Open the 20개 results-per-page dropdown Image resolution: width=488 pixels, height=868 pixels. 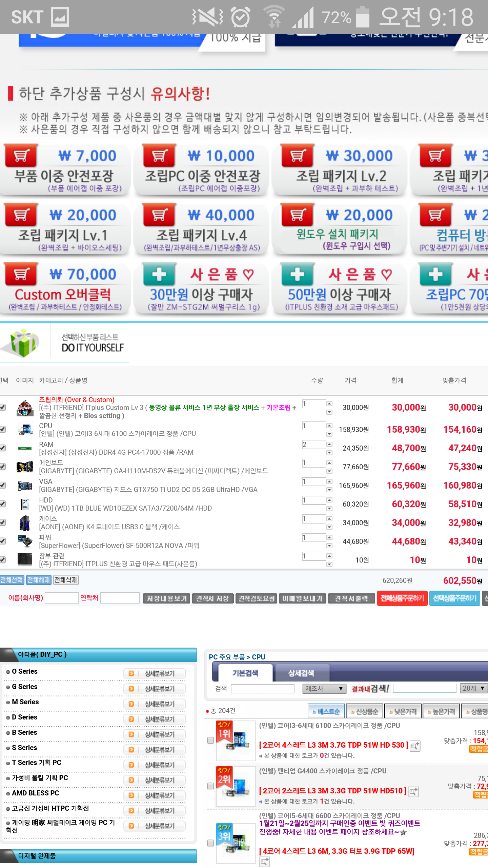(474, 688)
